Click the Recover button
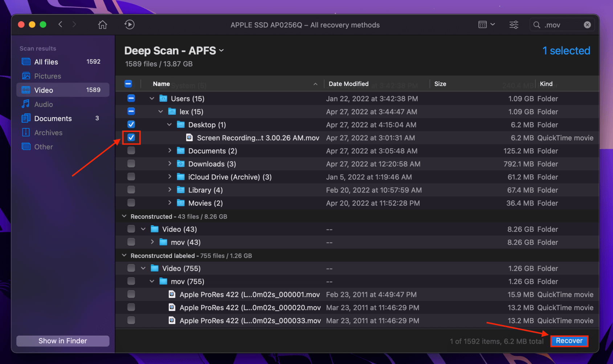This screenshot has height=364, width=613. (x=569, y=341)
